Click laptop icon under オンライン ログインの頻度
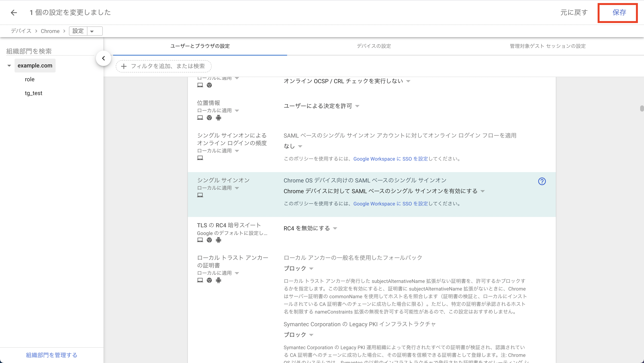This screenshot has width=644, height=363. tap(200, 158)
